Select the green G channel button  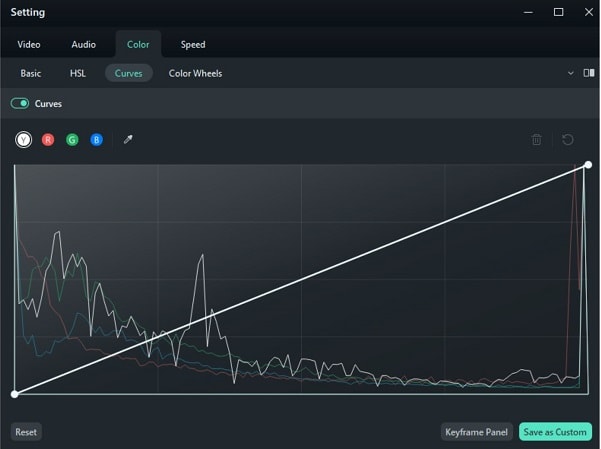72,140
